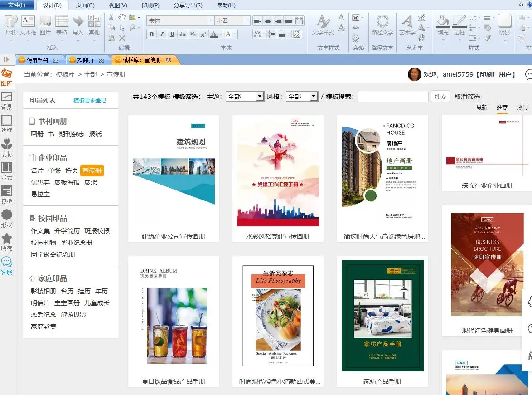The width and height of the screenshot is (532, 395).
Task: Expand the 主题 theme dropdown
Action: click(x=260, y=97)
